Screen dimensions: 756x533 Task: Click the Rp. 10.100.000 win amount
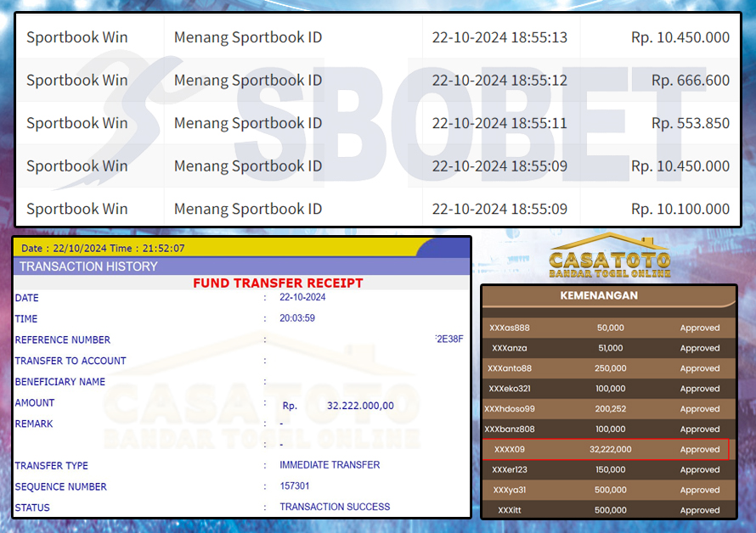pos(680,209)
